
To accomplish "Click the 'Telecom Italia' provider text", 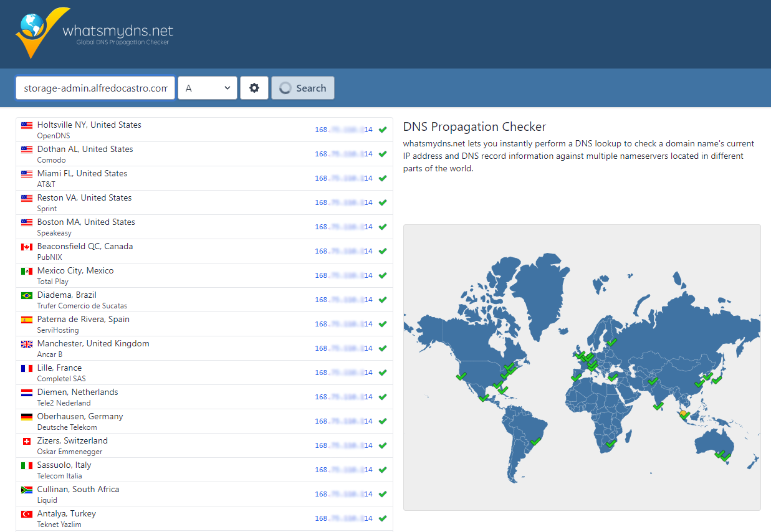I will (x=60, y=476).
